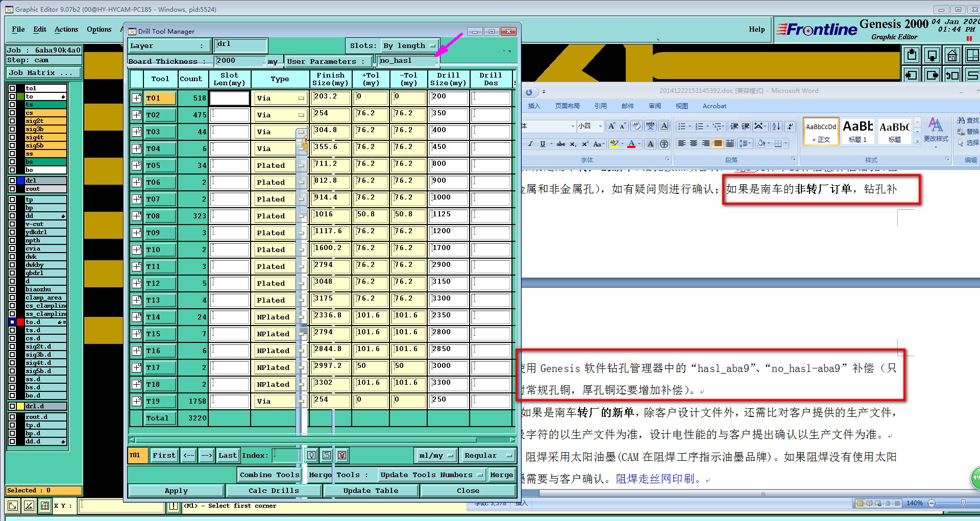This screenshot has width=980, height=521.
Task: Click Word's Bullets list icon
Action: tap(682, 126)
